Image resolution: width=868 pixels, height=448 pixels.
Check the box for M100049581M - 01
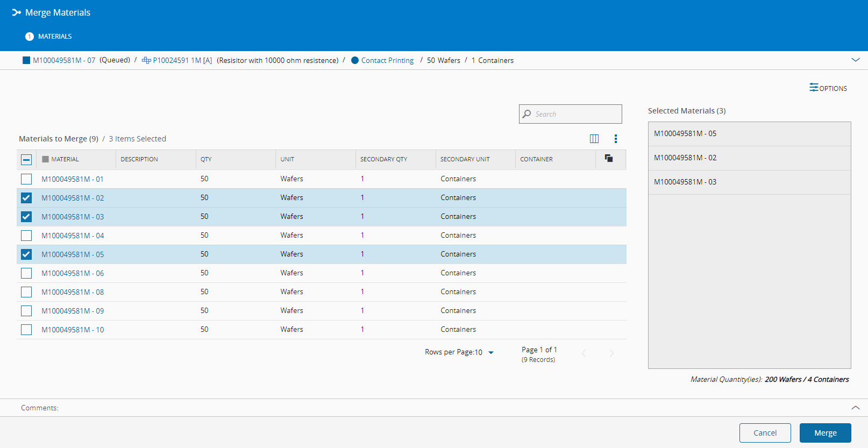(26, 179)
